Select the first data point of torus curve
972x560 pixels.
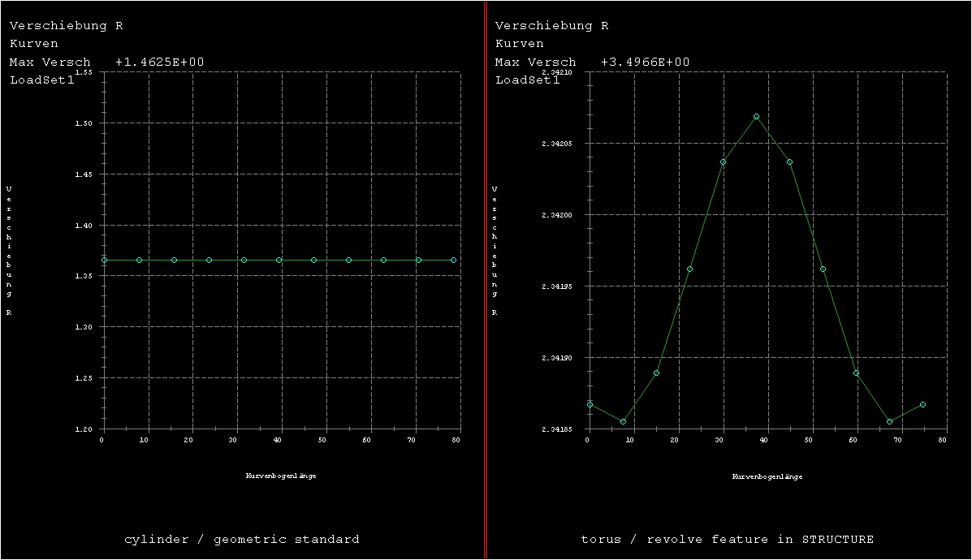(590, 404)
